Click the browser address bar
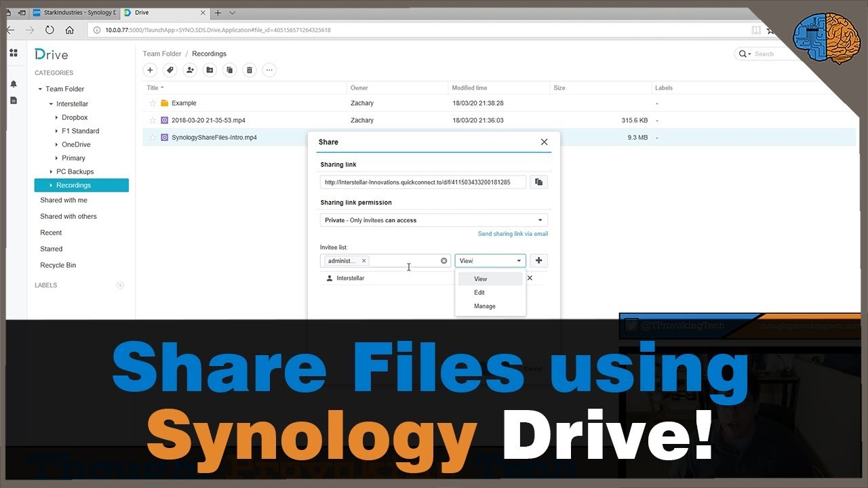Viewport: 868px width, 488px height. pyautogui.click(x=417, y=30)
